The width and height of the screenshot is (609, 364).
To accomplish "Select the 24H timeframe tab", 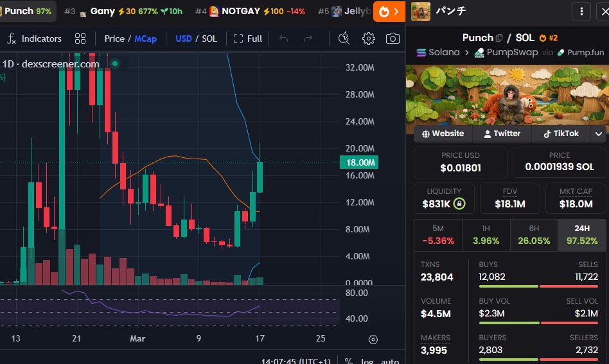I will tap(582, 235).
